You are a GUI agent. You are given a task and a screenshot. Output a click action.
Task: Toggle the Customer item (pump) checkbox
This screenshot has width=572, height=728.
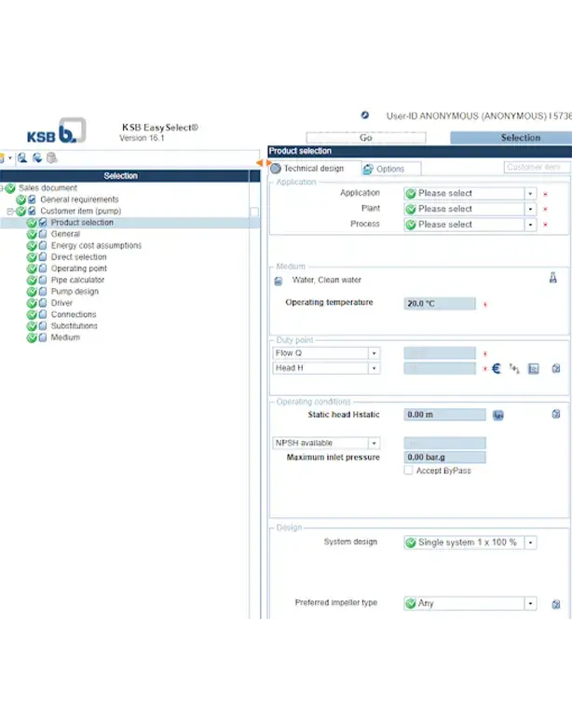click(32, 211)
